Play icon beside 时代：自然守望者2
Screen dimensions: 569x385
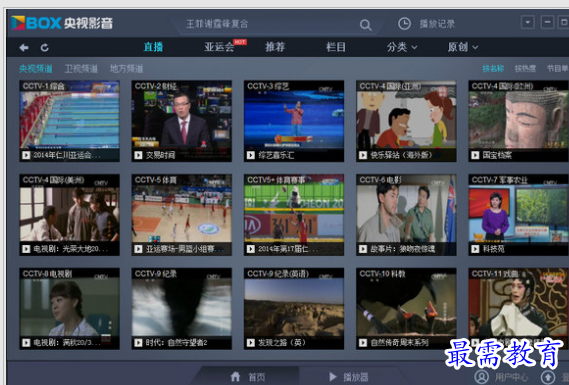click(138, 343)
